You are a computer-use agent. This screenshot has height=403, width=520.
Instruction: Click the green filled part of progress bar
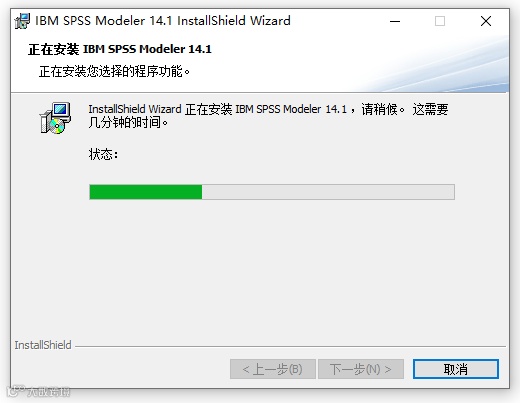[146, 192]
